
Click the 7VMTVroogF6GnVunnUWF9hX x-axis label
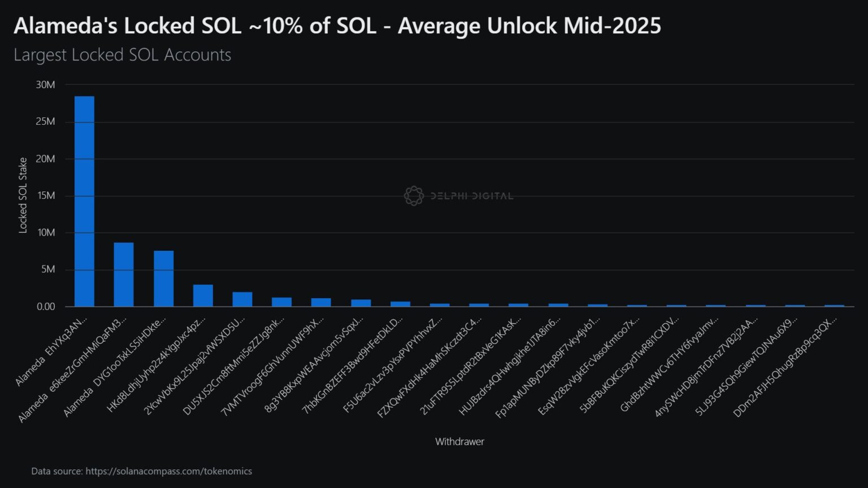coord(274,366)
